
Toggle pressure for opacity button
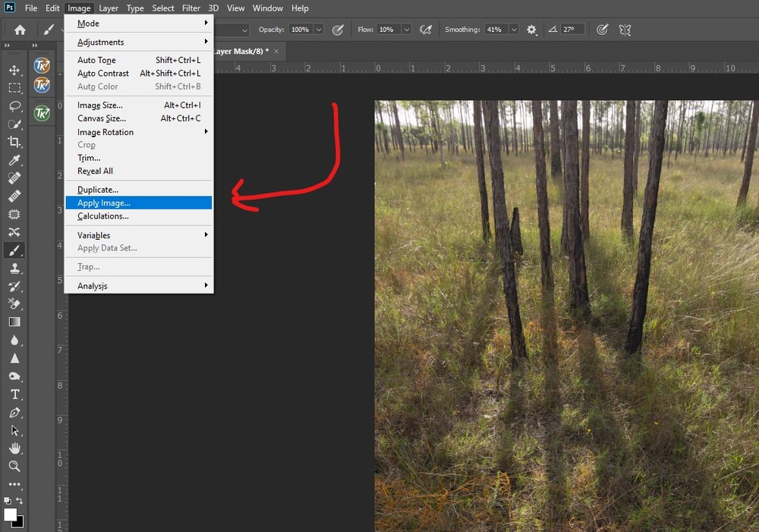coord(338,30)
